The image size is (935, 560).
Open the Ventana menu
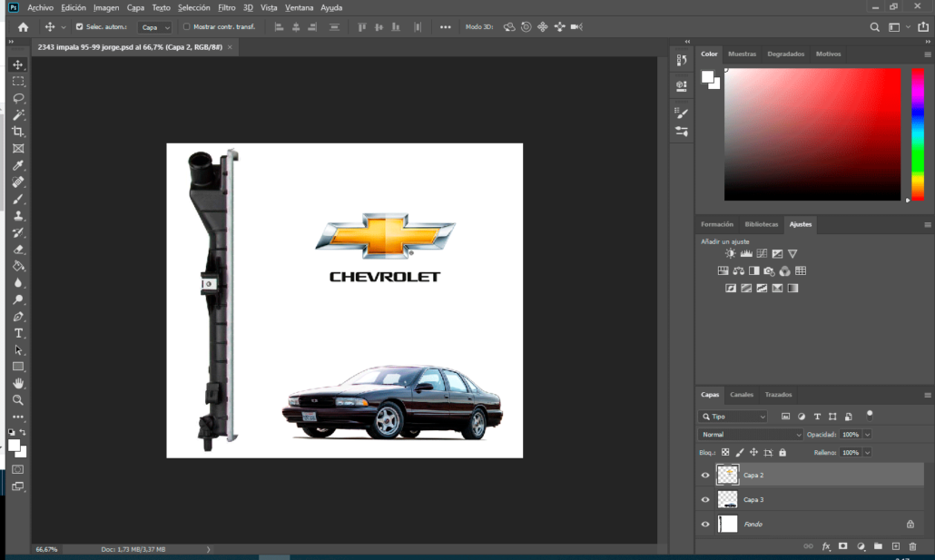pos(299,8)
